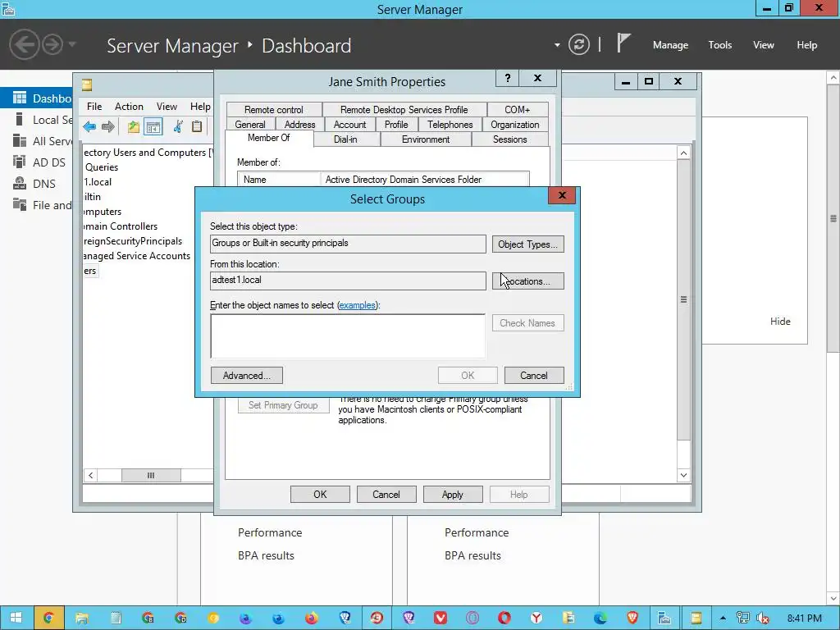Select Managed Service Accounts tree node
Screen dimensions: 840x630
pos(137,256)
